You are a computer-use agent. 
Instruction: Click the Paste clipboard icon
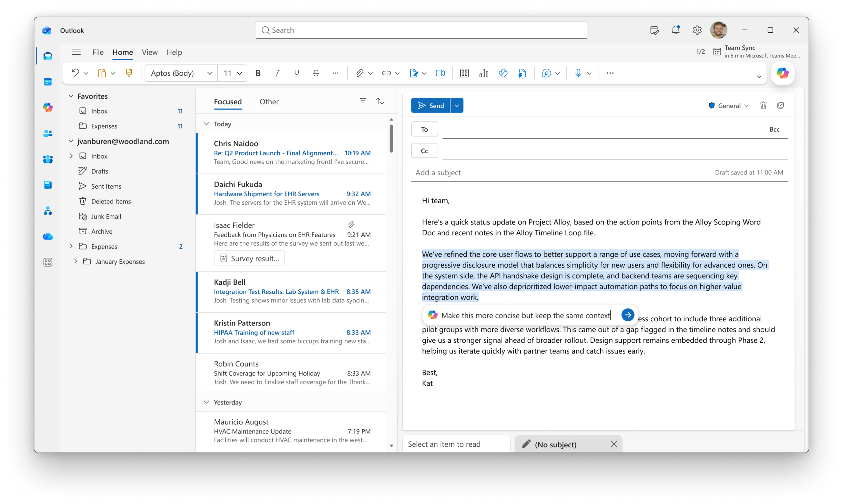102,73
